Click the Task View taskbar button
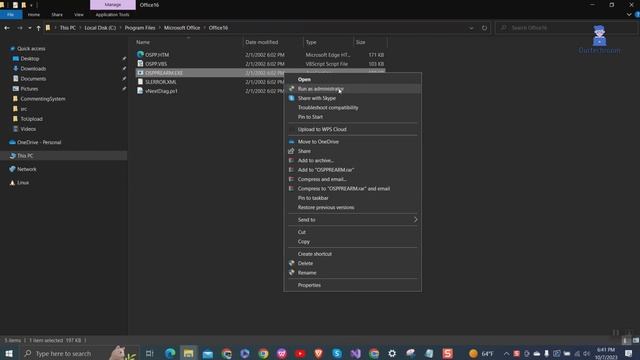640x360 pixels. point(149,353)
